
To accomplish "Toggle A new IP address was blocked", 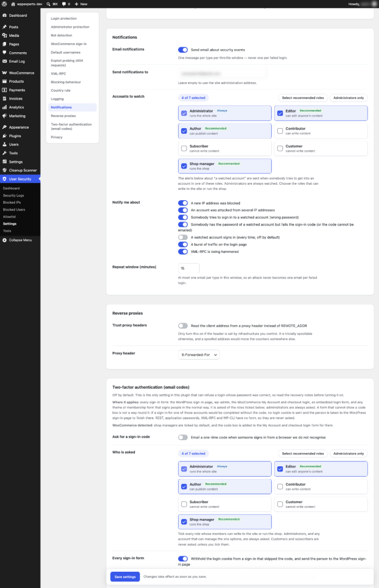I will tap(183, 203).
